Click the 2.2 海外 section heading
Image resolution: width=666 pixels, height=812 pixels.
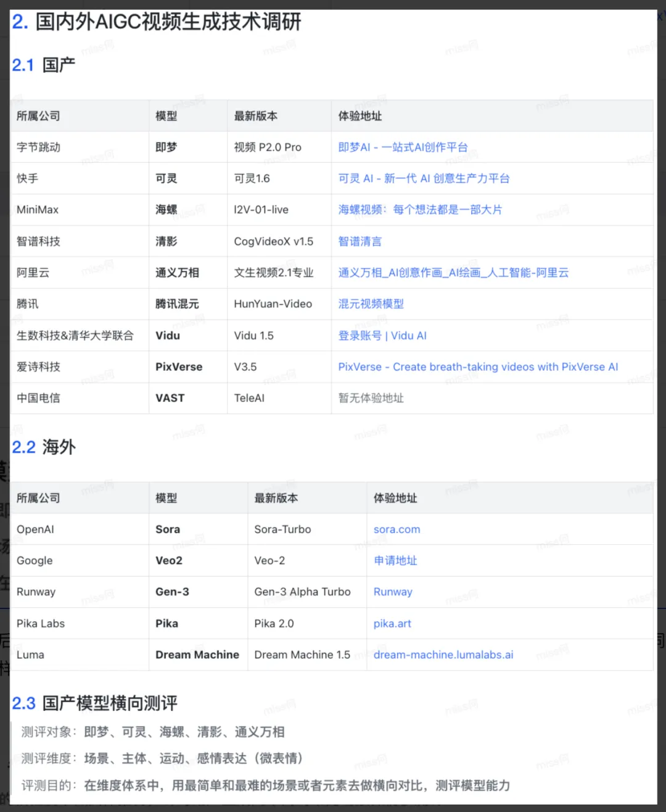click(43, 447)
